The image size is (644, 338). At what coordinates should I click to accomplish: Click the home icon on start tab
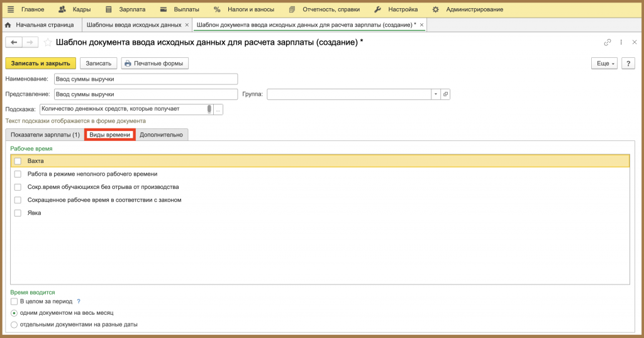click(x=8, y=25)
